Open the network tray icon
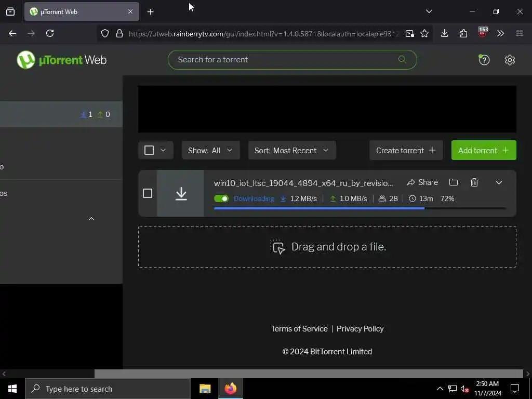The width and height of the screenshot is (532, 399). coord(453,389)
